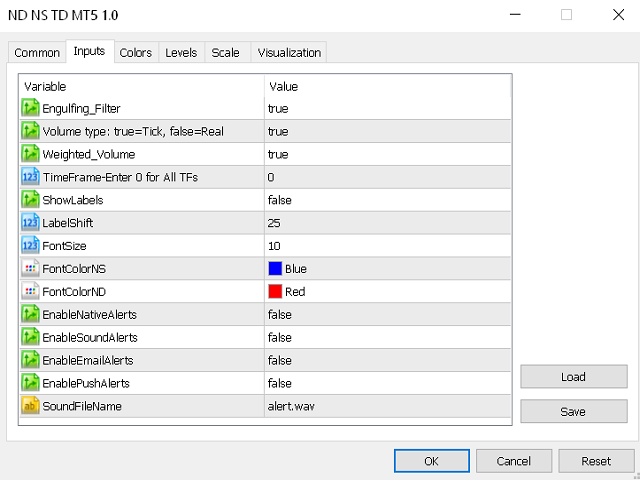Screen dimensions: 640x480
Task: Reset inputs with the Reset button
Action: pyautogui.click(x=596, y=461)
